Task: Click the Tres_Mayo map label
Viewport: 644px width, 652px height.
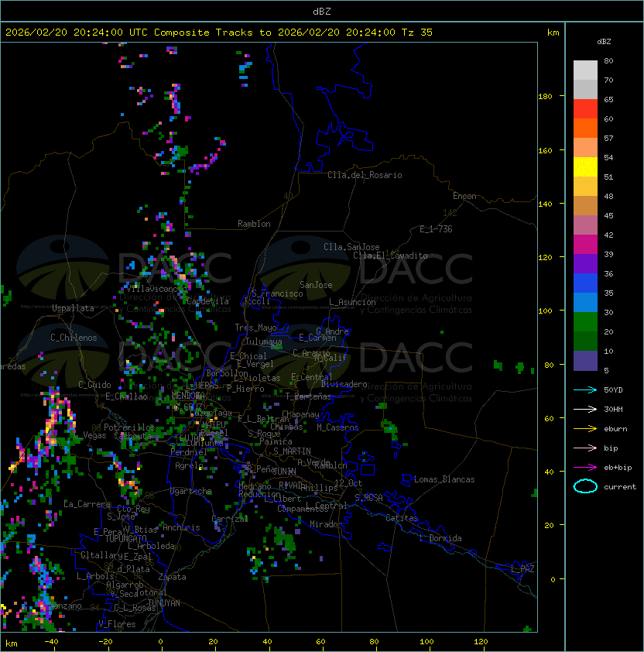Action: (255, 328)
